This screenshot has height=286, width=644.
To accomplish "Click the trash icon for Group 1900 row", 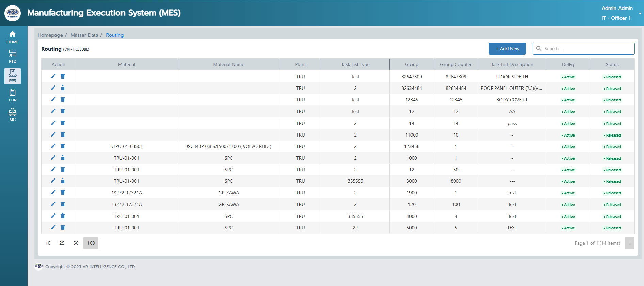I will pos(63,192).
